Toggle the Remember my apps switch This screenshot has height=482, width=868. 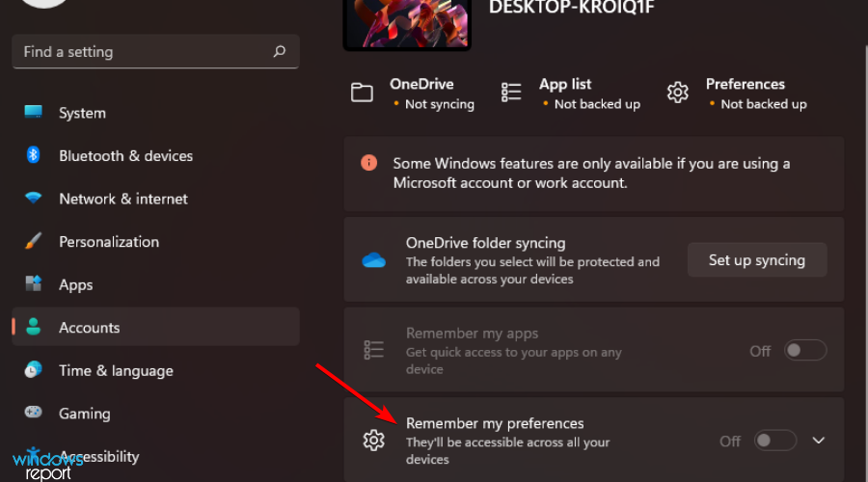(x=805, y=351)
